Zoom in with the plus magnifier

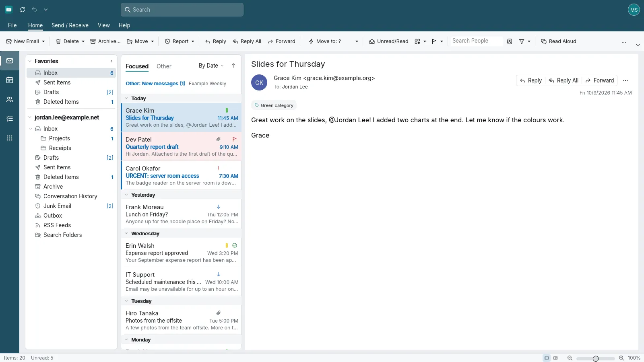coord(621,358)
